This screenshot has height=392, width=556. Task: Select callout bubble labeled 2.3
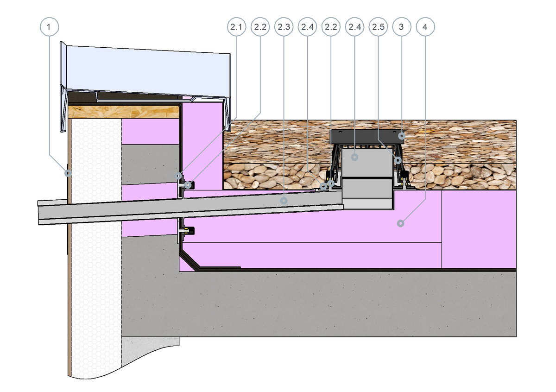click(x=283, y=27)
